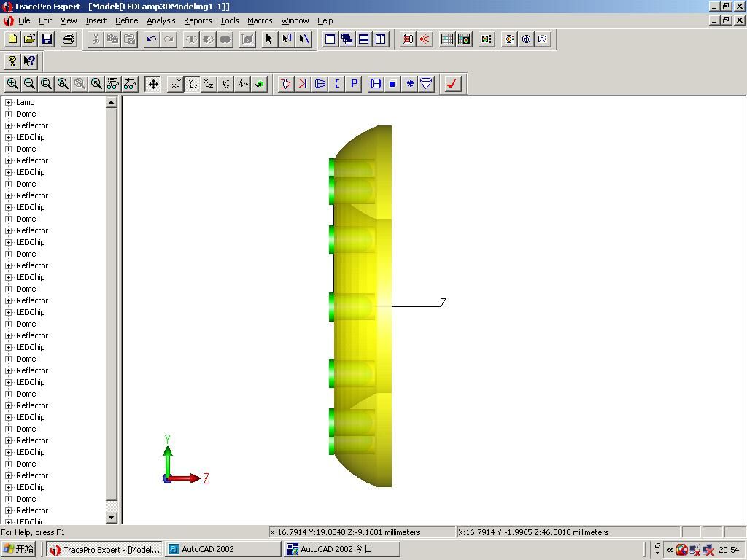This screenshot has width=747, height=560.
Task: Open the Macros menu
Action: [260, 20]
